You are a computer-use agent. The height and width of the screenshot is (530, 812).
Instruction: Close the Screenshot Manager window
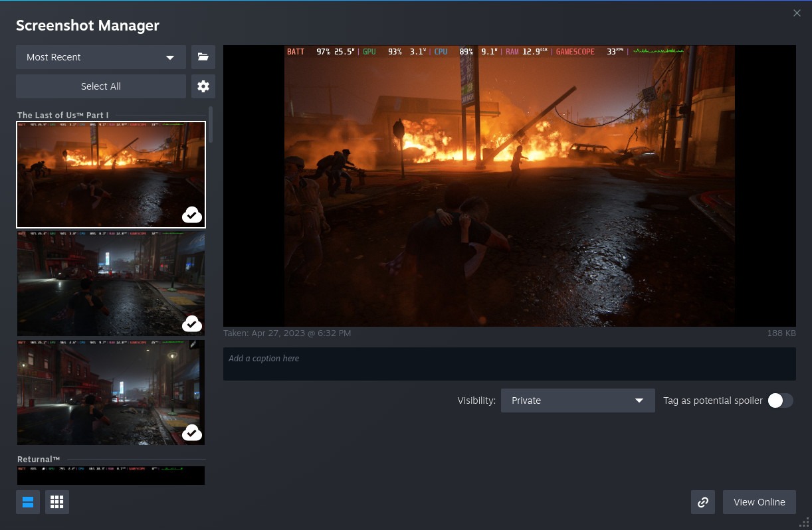[797, 13]
